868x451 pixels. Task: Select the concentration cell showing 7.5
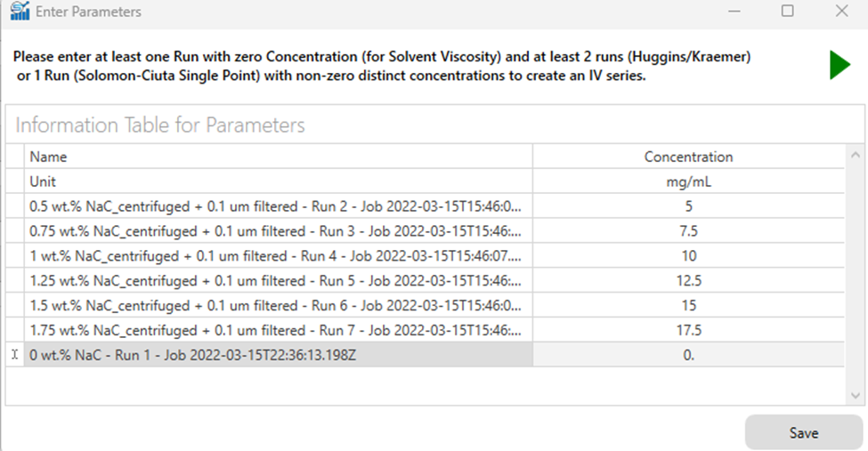point(688,230)
